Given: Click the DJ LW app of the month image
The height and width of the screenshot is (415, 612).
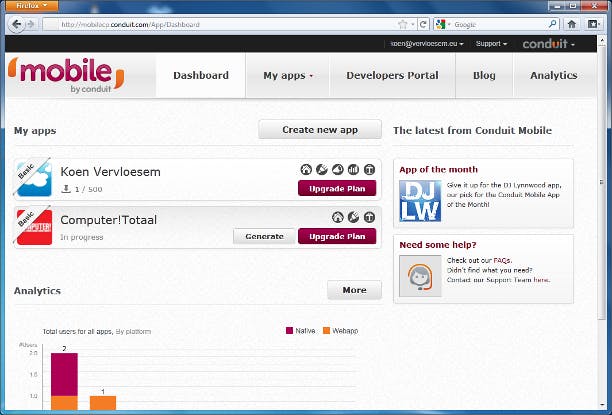Looking at the screenshot, I should pyautogui.click(x=420, y=201).
